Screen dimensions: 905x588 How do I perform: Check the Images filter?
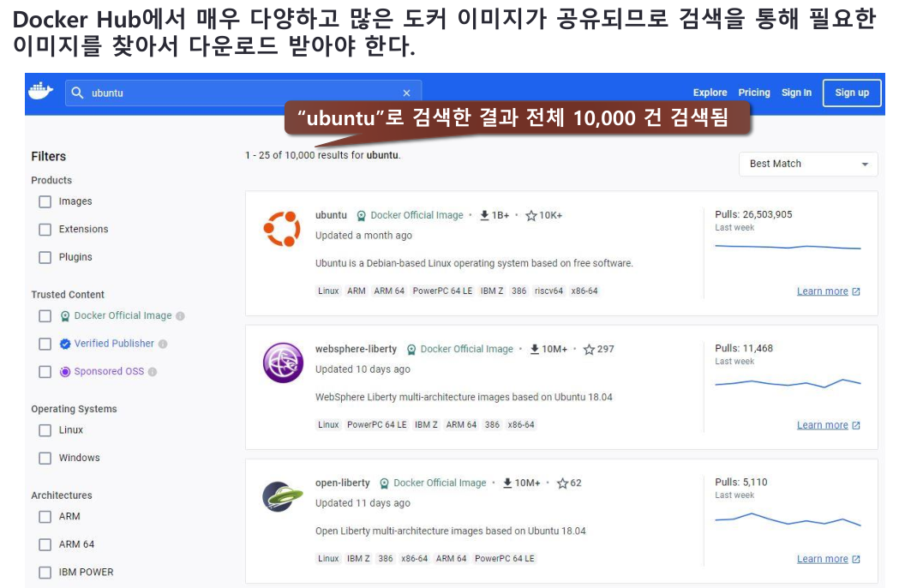(45, 201)
